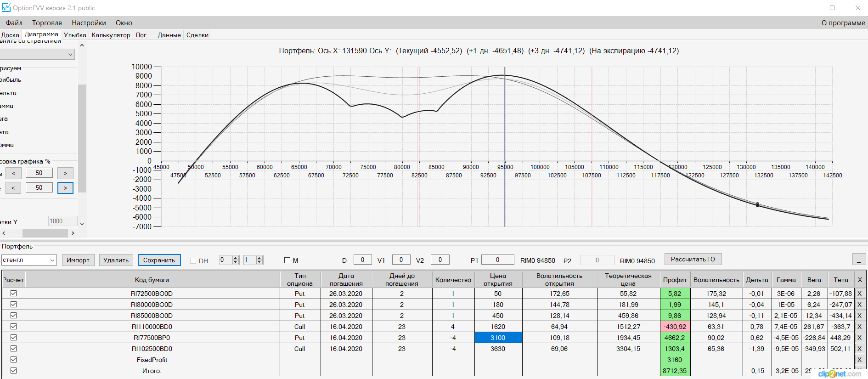The height and width of the screenshot is (379, 868).
Task: Click the Тета column header
Action: tap(841, 280)
